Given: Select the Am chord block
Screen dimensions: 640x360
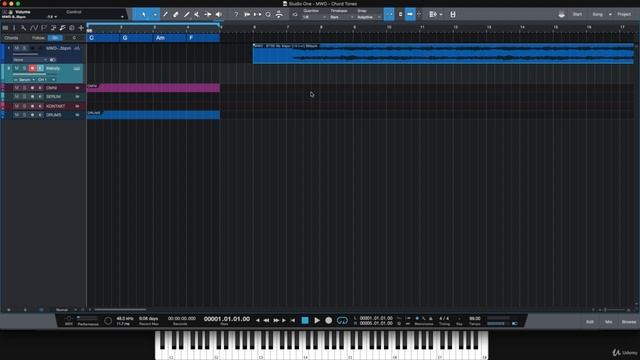Looking at the screenshot, I should pyautogui.click(x=170, y=38).
